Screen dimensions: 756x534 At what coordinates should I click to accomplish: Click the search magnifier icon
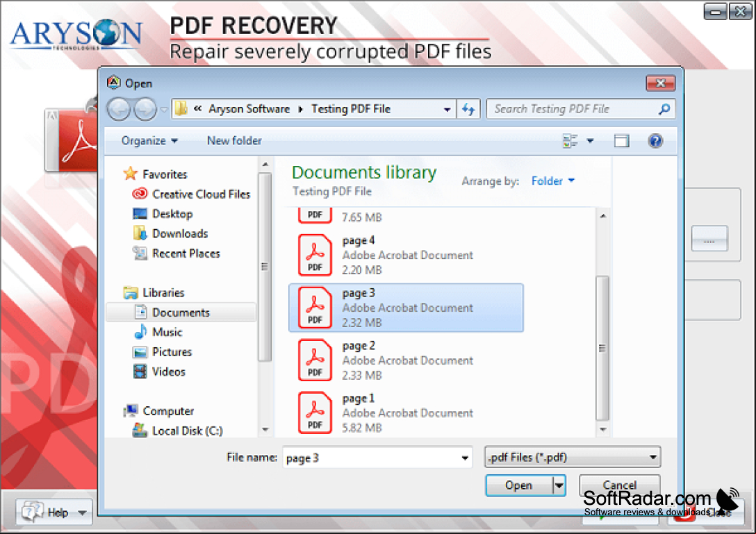[664, 109]
